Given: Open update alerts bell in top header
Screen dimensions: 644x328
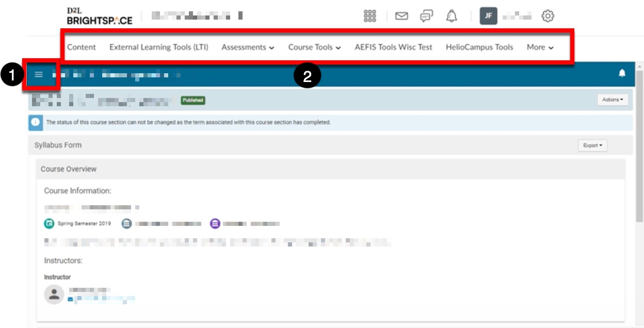Looking at the screenshot, I should pyautogui.click(x=452, y=16).
